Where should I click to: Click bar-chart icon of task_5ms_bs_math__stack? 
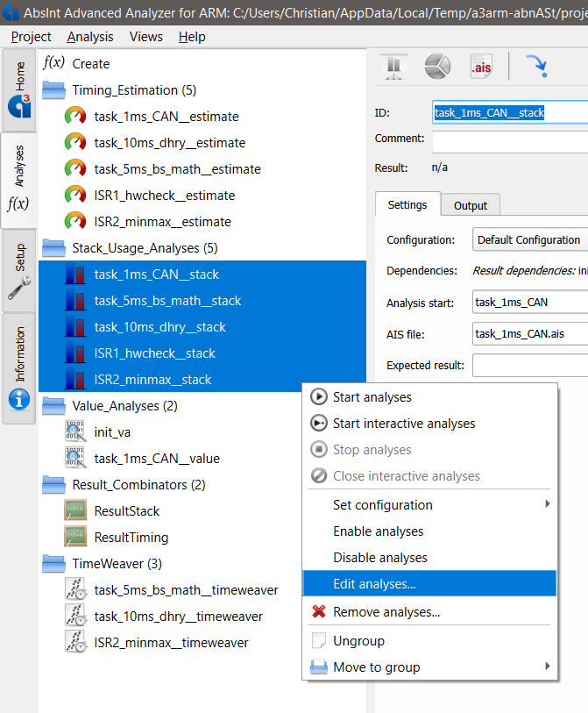(75, 301)
